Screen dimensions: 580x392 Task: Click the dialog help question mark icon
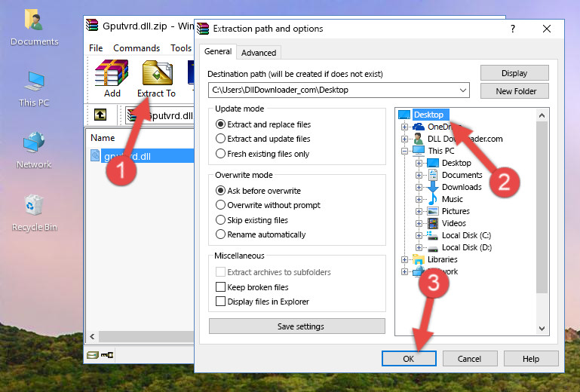point(513,29)
